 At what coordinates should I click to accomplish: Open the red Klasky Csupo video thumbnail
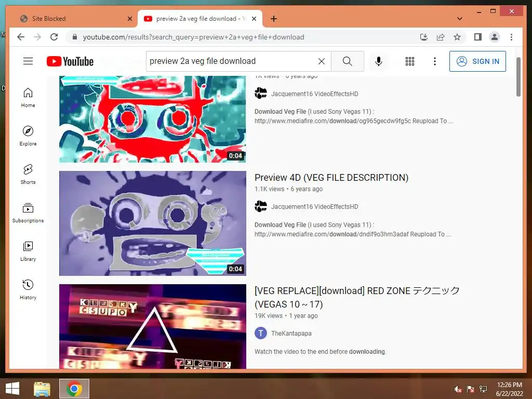click(x=152, y=119)
